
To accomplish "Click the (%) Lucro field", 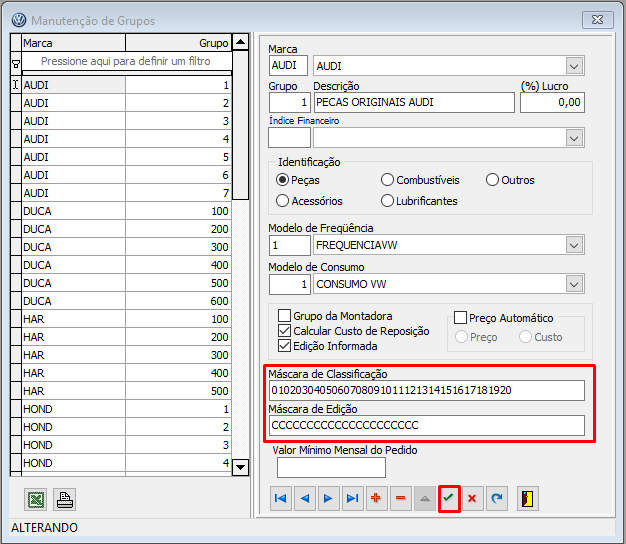I will point(552,102).
